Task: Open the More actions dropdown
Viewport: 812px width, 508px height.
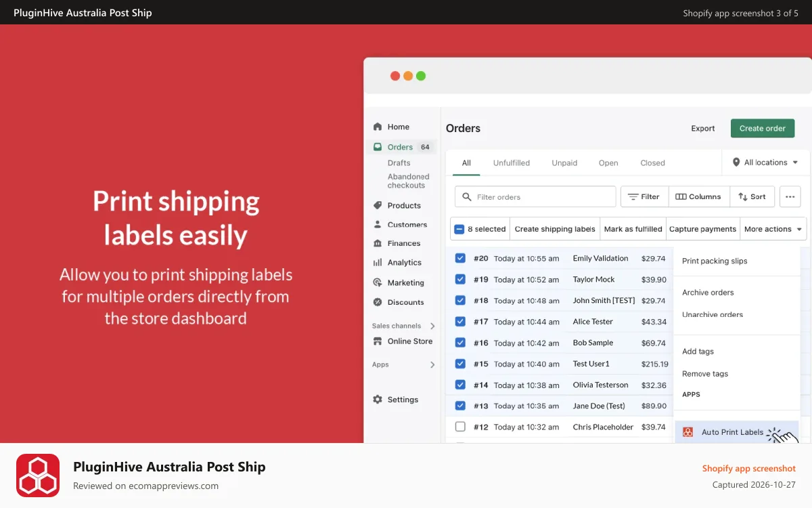Action: pos(773,229)
